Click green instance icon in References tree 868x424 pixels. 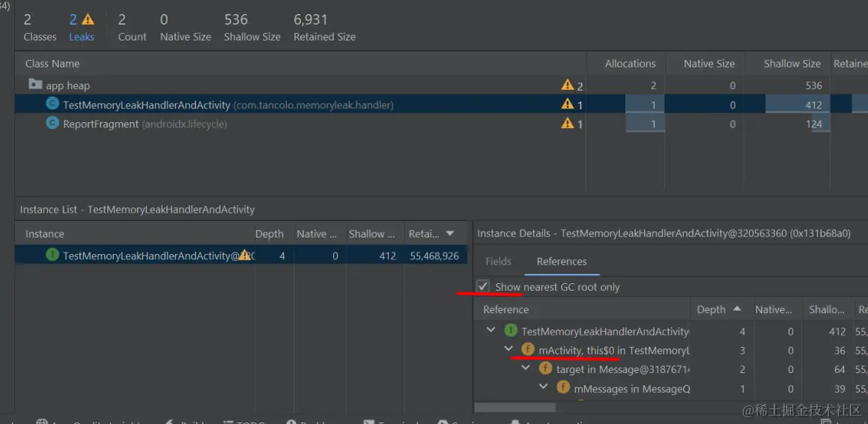click(511, 331)
